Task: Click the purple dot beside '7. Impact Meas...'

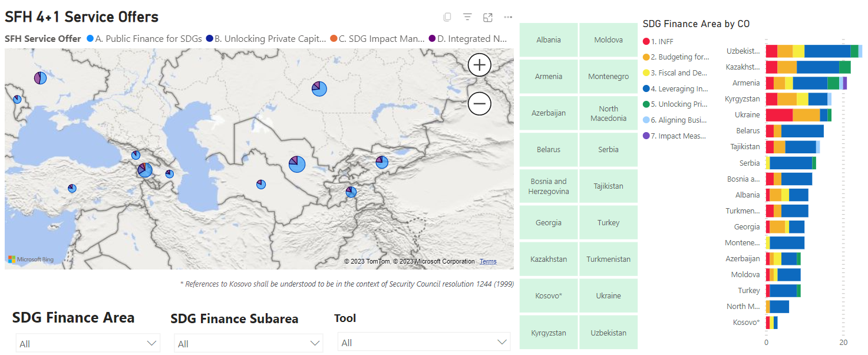Action: pyautogui.click(x=646, y=136)
